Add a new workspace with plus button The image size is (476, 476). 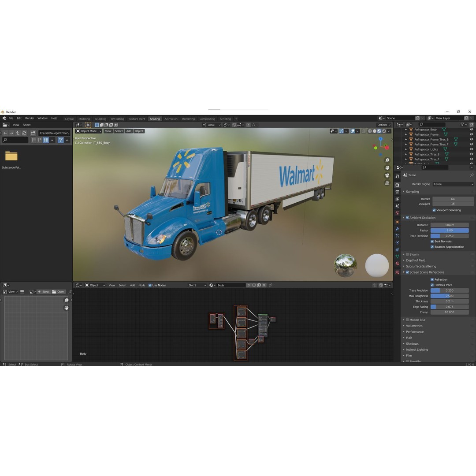236,119
